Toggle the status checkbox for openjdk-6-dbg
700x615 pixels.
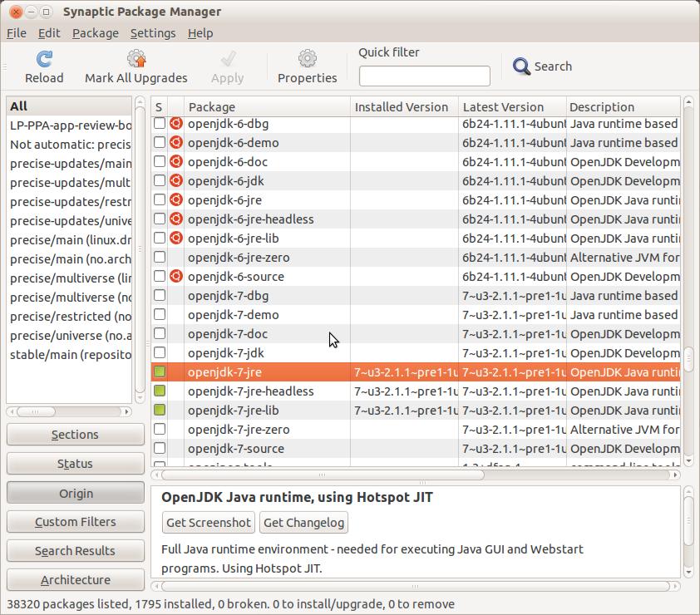[x=160, y=124]
